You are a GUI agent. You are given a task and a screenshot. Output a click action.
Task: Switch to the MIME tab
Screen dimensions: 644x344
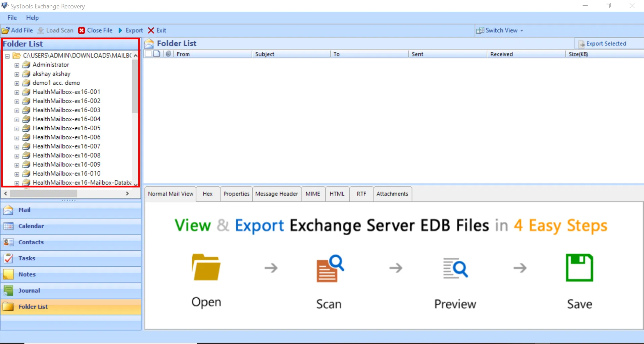pos(313,194)
